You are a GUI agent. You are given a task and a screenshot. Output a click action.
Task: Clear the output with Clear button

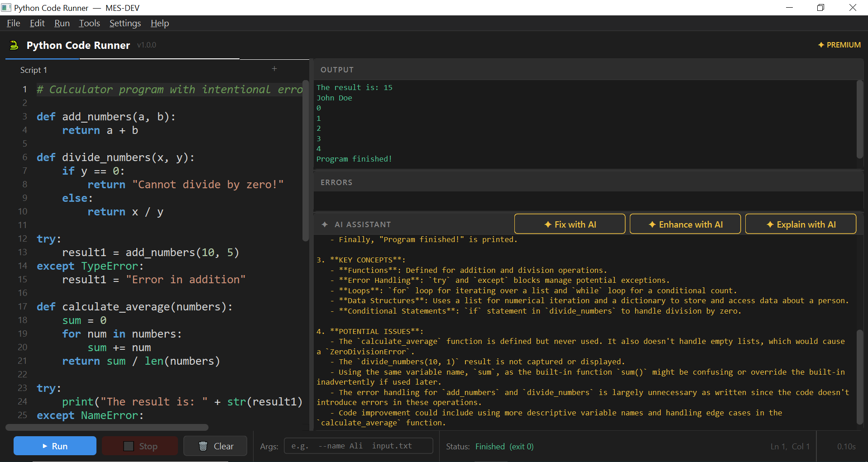pyautogui.click(x=216, y=446)
